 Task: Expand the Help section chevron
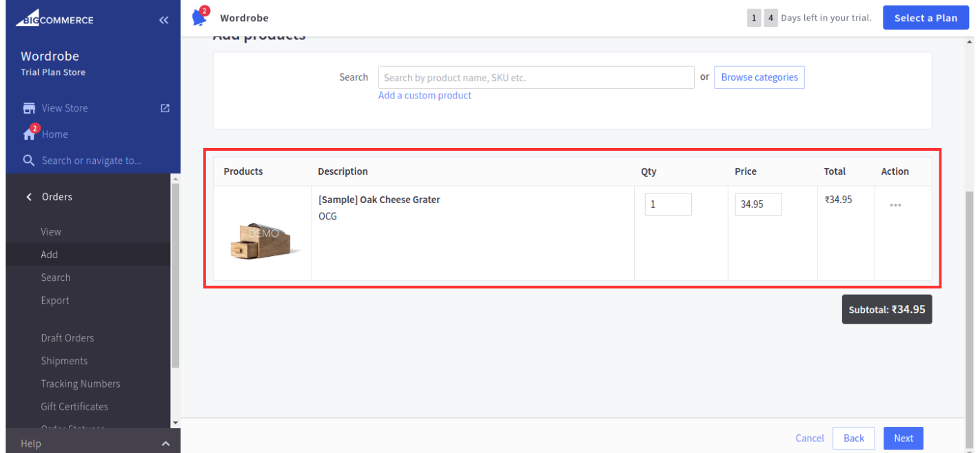165,444
